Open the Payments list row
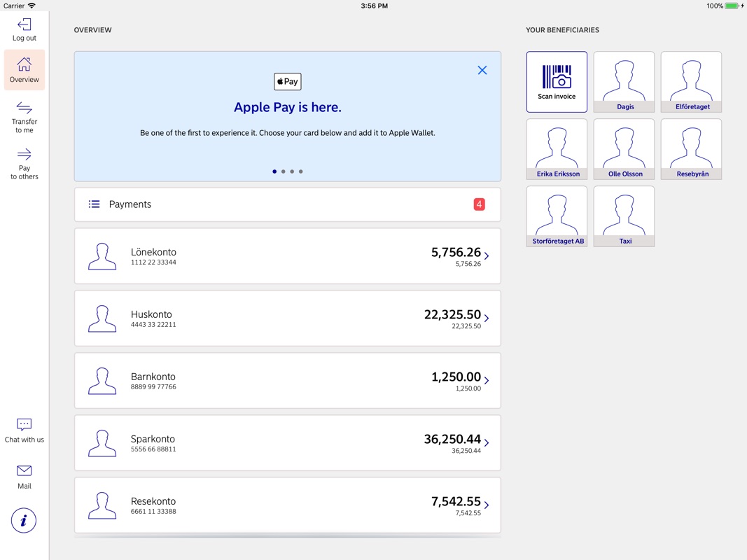The height and width of the screenshot is (560, 747). tap(287, 204)
